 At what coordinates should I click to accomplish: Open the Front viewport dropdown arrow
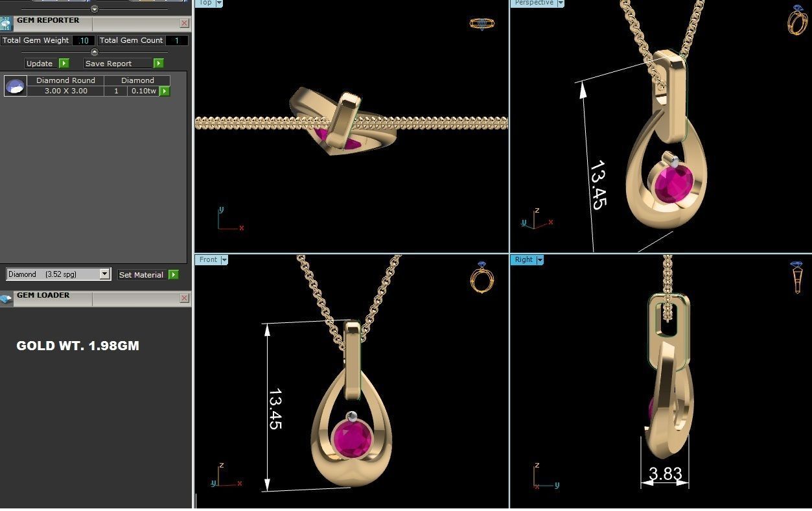click(x=224, y=259)
